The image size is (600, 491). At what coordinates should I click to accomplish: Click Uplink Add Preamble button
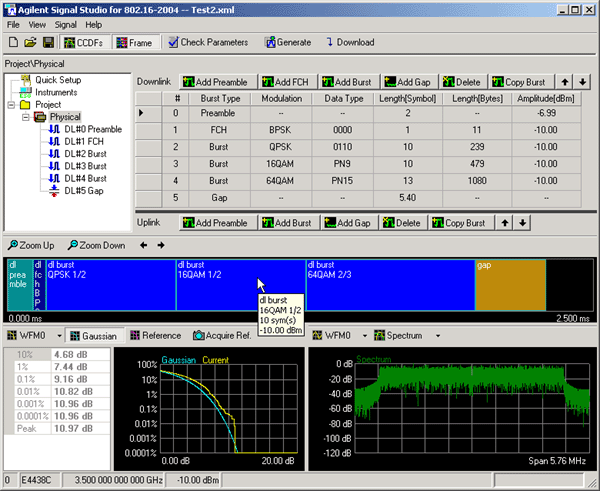coord(216,223)
